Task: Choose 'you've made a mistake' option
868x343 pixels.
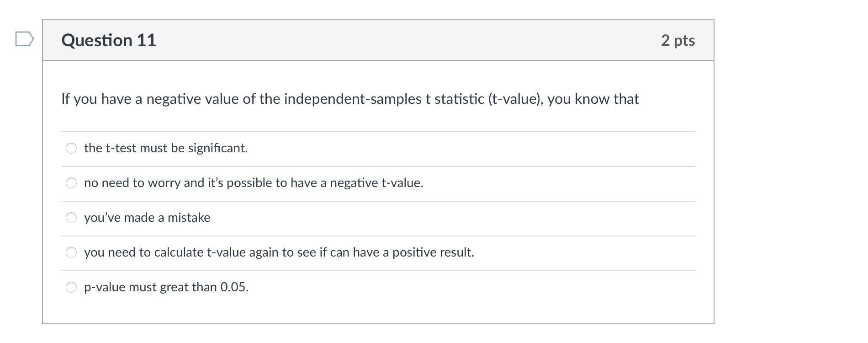Action: (71, 218)
